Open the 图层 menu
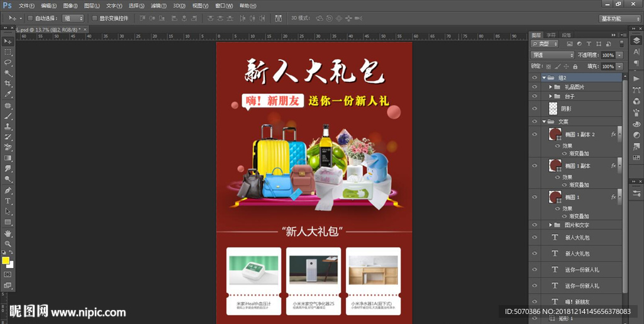The image size is (644, 324). click(x=92, y=5)
